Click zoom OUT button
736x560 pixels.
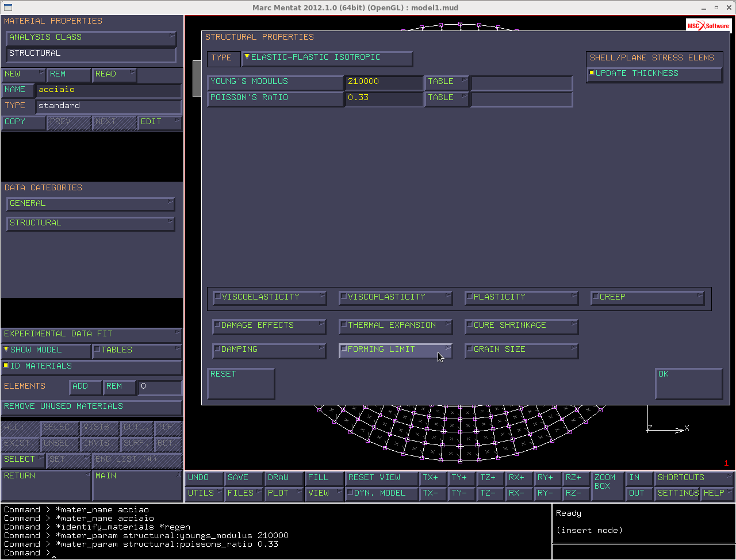[639, 494]
